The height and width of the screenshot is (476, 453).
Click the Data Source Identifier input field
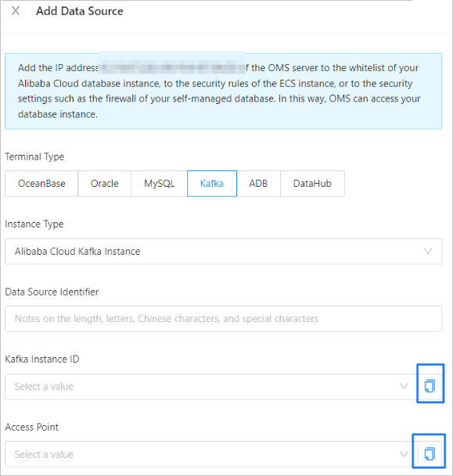tap(223, 319)
